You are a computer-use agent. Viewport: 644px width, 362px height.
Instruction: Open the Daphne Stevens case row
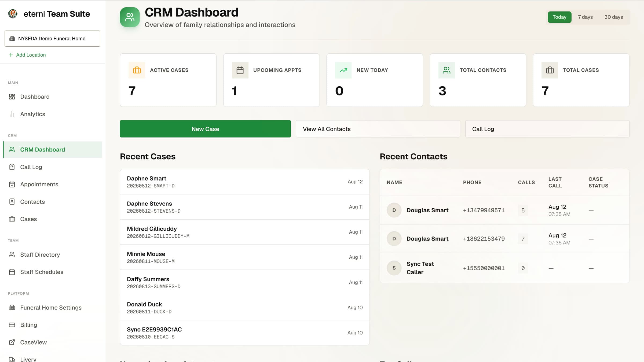coord(245,207)
